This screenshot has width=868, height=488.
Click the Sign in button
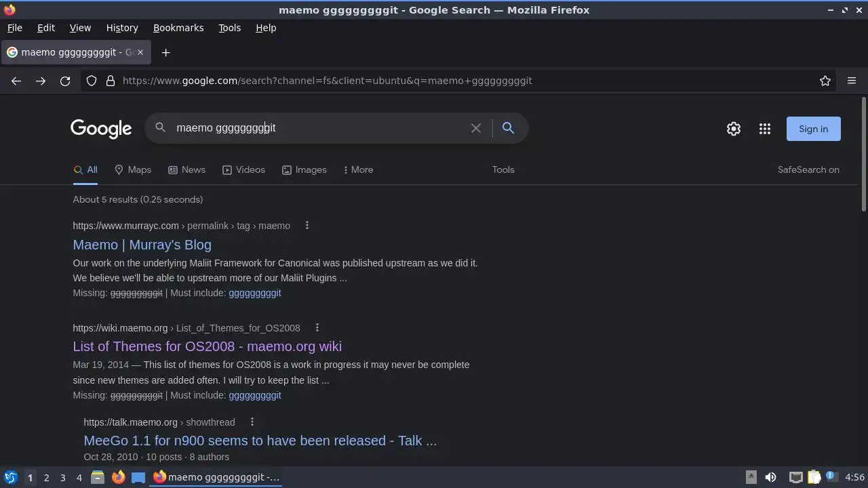(813, 129)
